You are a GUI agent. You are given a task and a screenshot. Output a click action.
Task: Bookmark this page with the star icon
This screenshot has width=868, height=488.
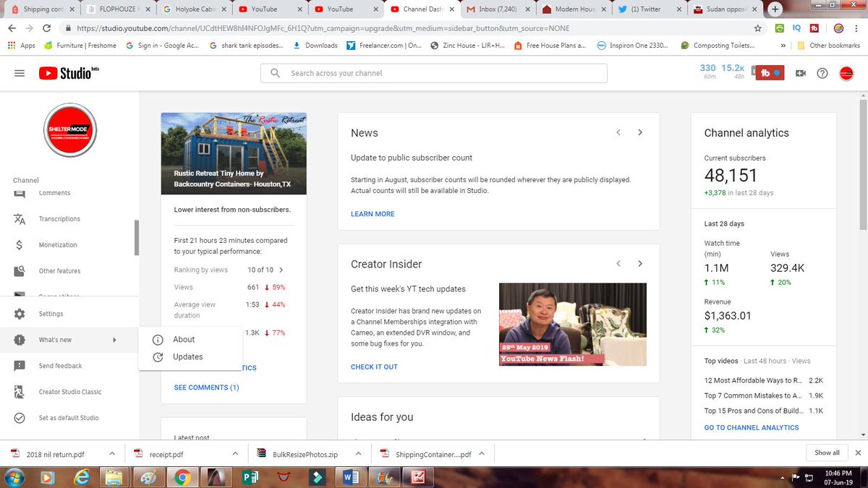point(757,28)
